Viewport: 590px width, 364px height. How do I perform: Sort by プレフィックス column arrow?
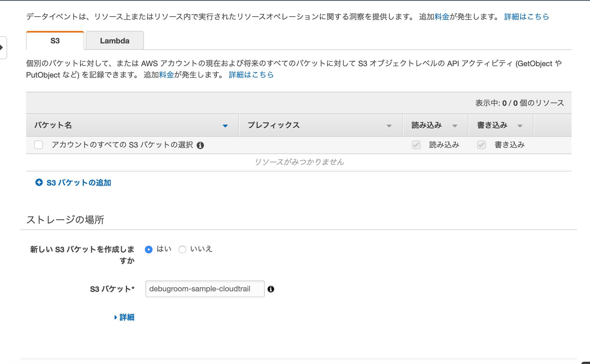[389, 126]
